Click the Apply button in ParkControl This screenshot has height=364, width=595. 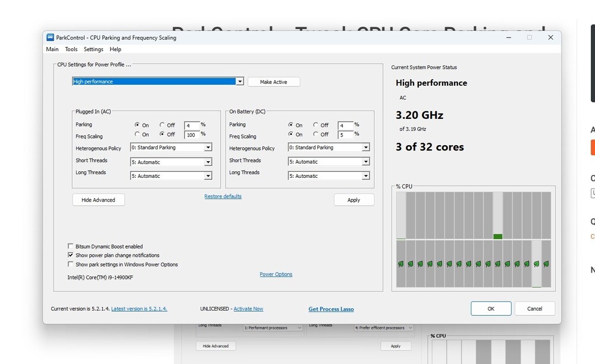(x=353, y=200)
